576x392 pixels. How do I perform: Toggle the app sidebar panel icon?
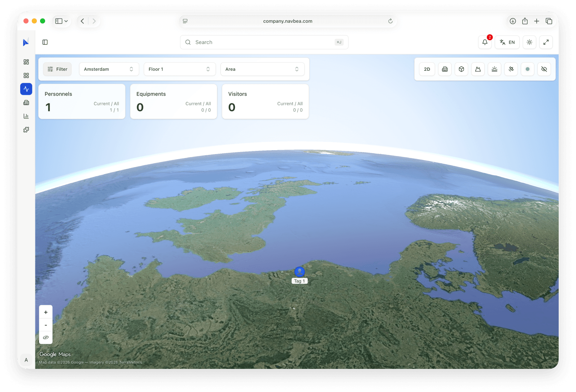point(45,42)
